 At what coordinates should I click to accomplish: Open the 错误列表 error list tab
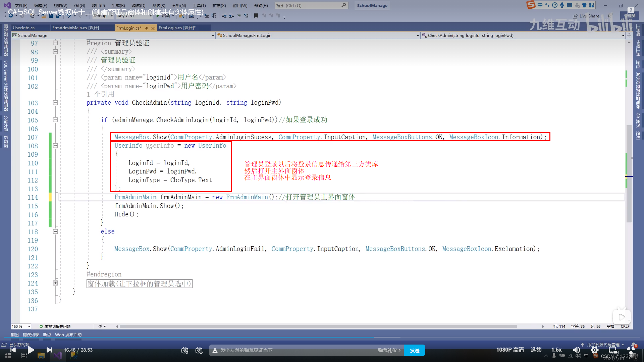(x=31, y=334)
